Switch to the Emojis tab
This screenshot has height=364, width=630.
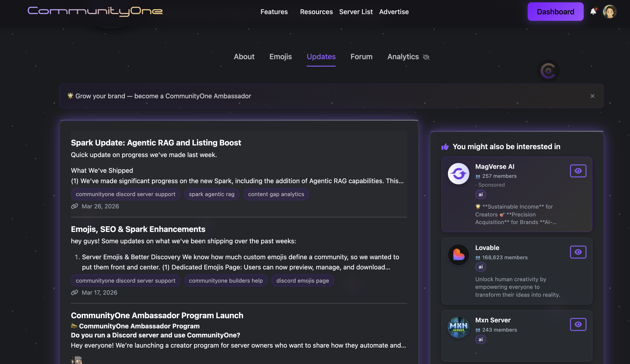tap(280, 57)
